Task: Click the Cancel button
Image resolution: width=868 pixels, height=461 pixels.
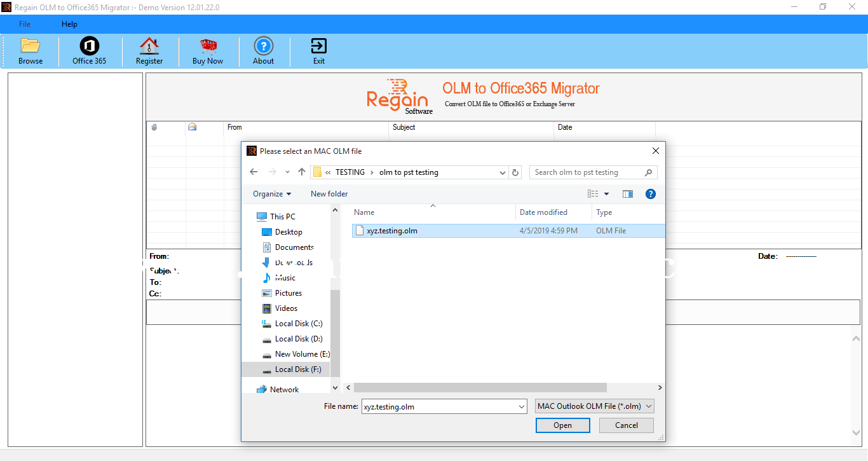Action: [626, 425]
